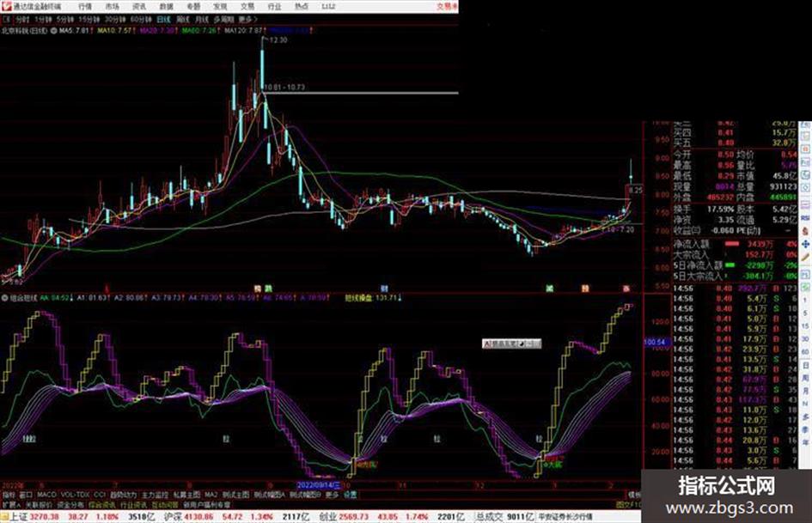
Task: Click the 指标 tab in the indicator bar
Action: tap(9, 495)
